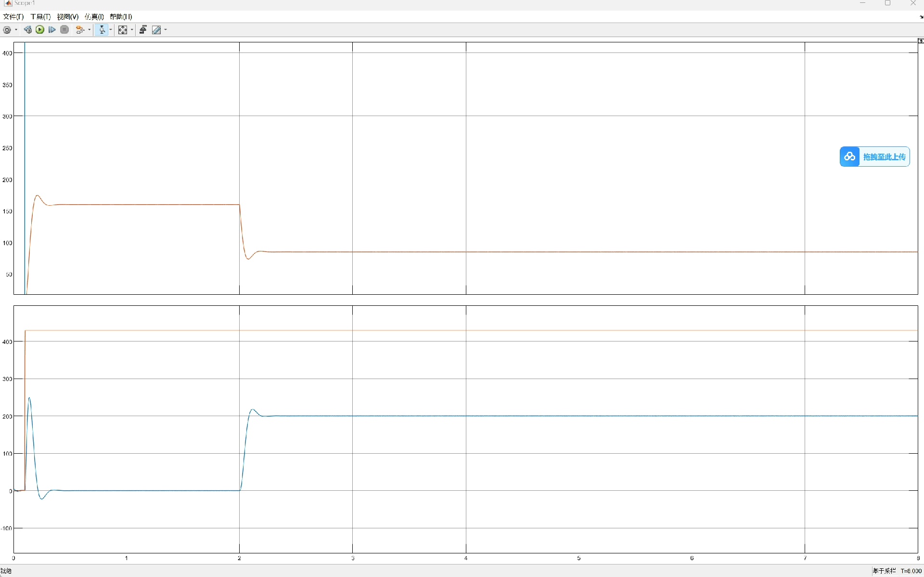
Task: Open the Triggers tool icon
Action: tap(143, 30)
